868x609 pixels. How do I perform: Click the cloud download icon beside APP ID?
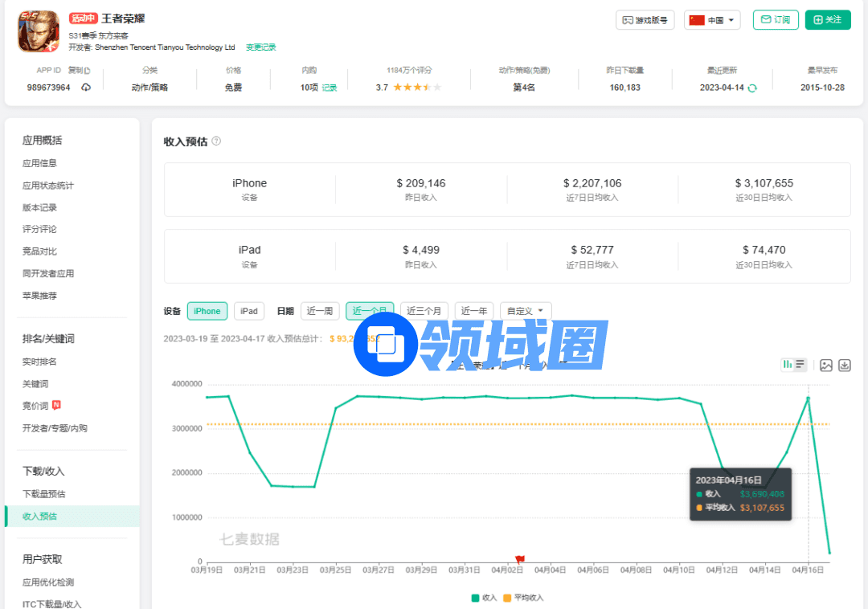pos(86,88)
